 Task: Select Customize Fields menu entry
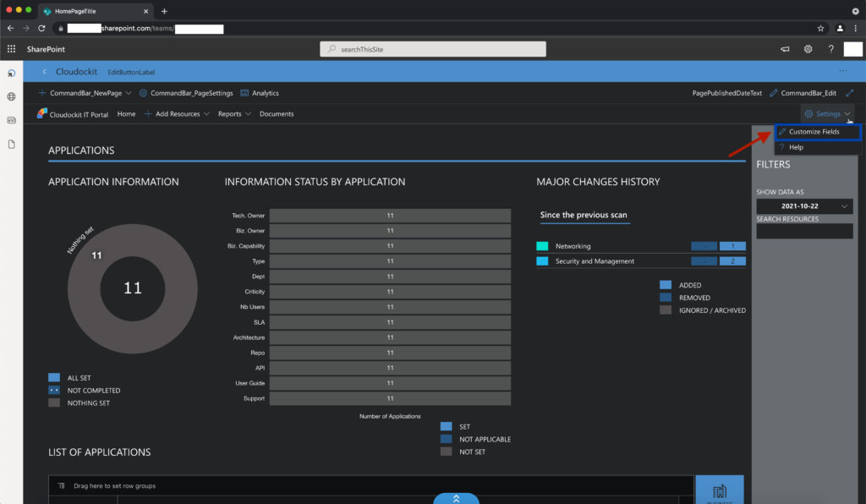(x=818, y=131)
